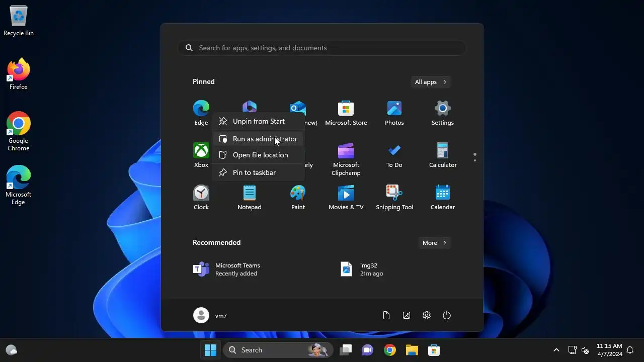Image resolution: width=644 pixels, height=362 pixels.
Task: Go to the next page of pinned apps
Action: click(475, 160)
